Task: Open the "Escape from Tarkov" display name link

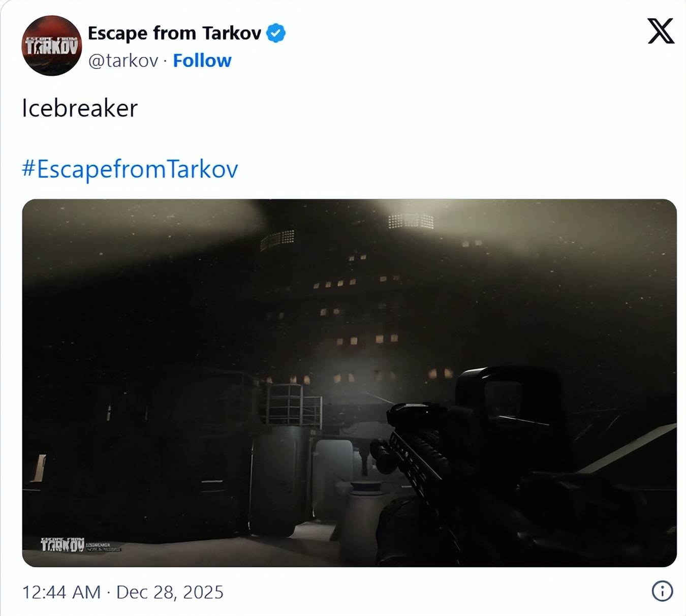Action: click(x=174, y=33)
